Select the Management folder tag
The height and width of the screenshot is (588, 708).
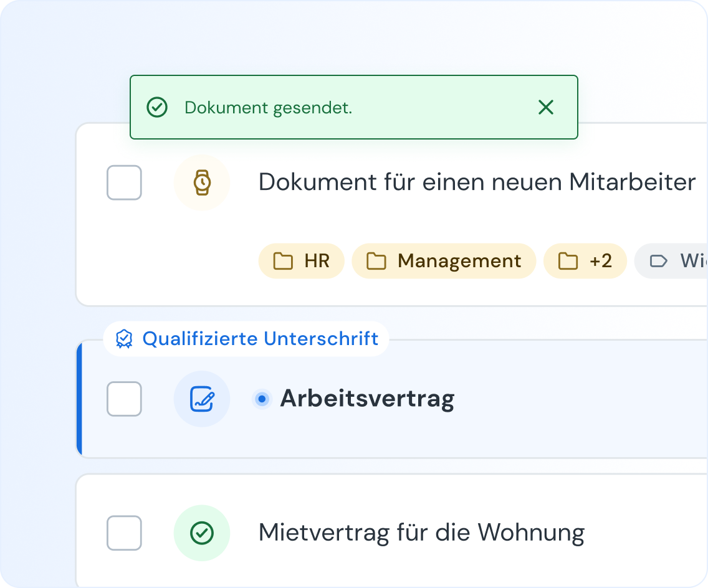(444, 261)
